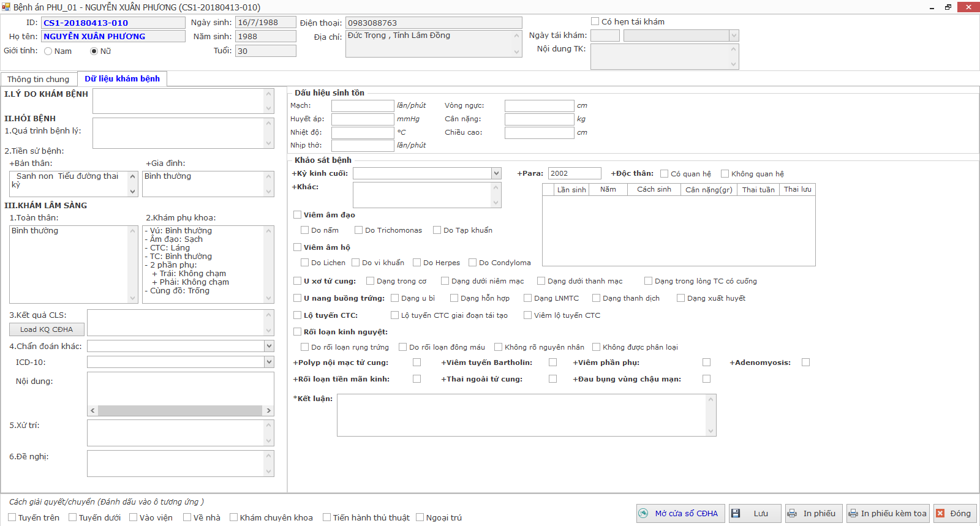Click the Điện thoại field
Screen dimensions: 980x526
[x=434, y=23]
